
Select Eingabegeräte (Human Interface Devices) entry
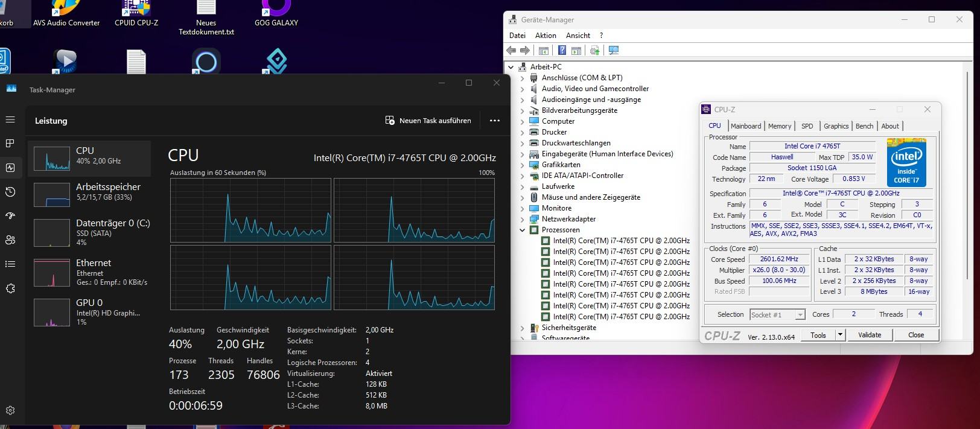tap(607, 154)
